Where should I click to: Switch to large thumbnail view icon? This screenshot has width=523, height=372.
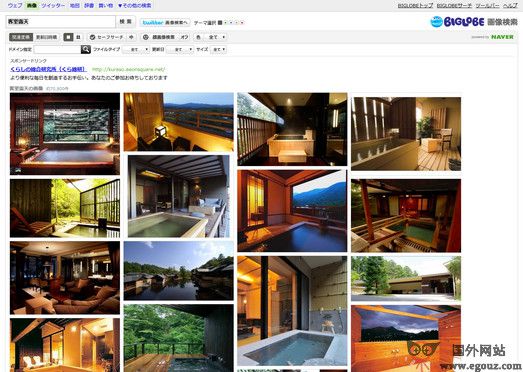pos(68,37)
